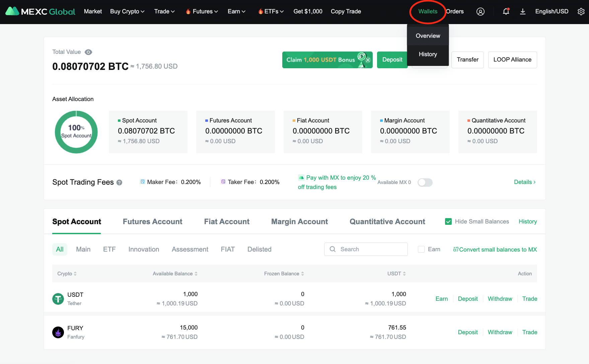Click the download app icon
The height and width of the screenshot is (364, 589).
[x=523, y=12]
